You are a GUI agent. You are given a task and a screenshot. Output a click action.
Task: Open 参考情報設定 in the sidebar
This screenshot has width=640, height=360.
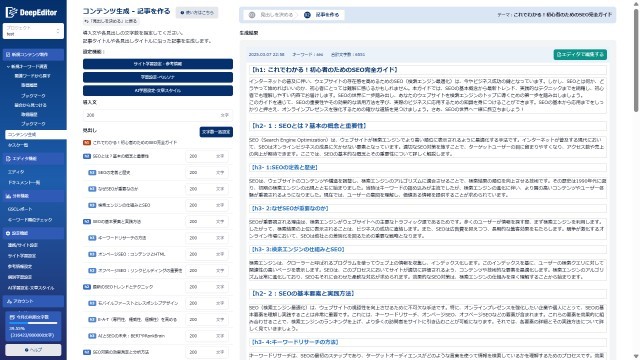tap(20, 266)
